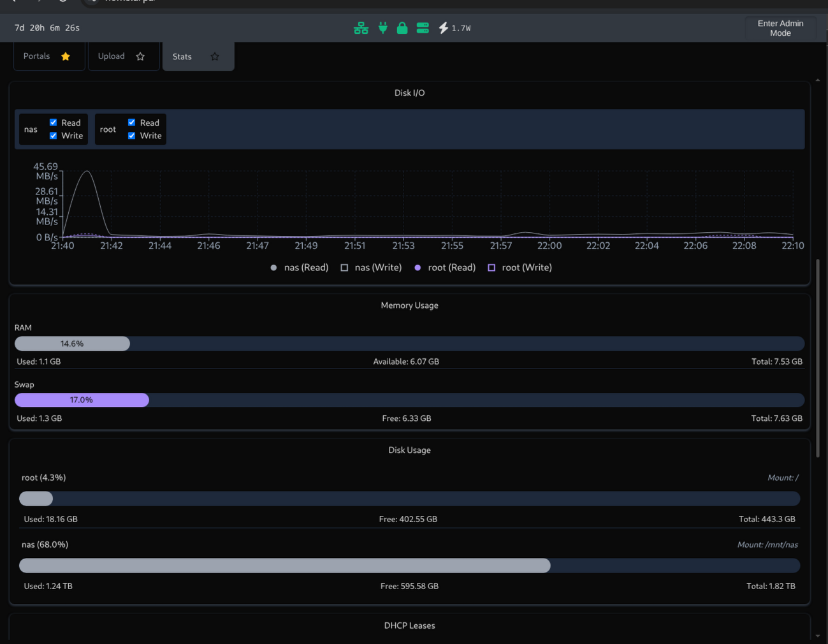Click the Swap usage progress bar
Viewport: 828px width, 644px height.
tap(409, 400)
